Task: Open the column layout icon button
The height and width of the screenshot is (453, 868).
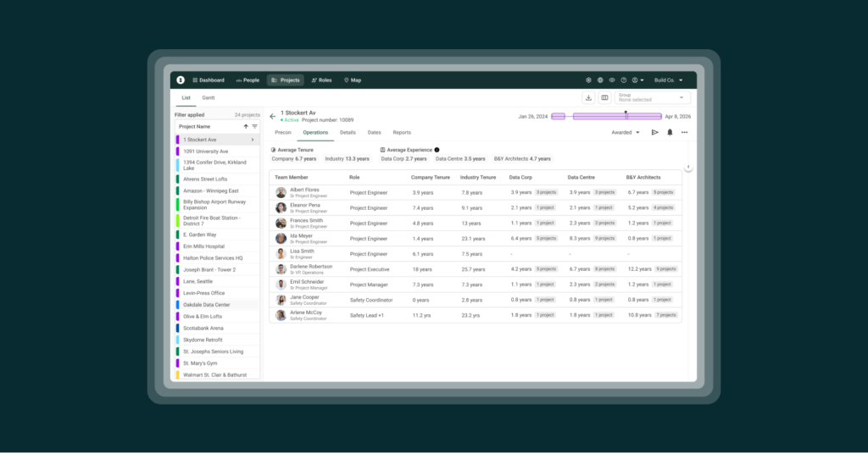Action: 604,98
